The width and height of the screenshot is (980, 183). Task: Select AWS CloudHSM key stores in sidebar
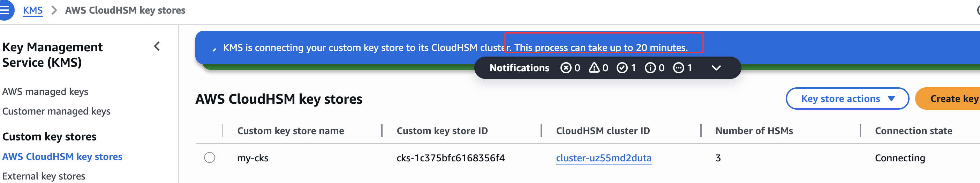(62, 157)
